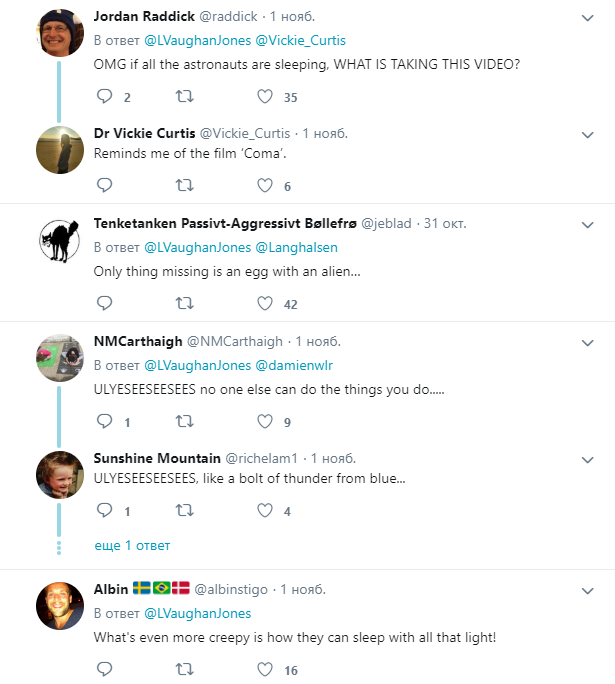Like the 'Coma' film tweet
Image resolution: width=615 pixels, height=684 pixels.
pyautogui.click(x=264, y=185)
